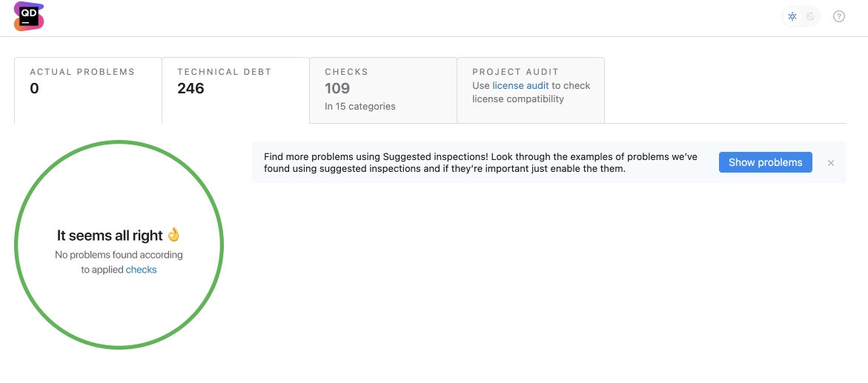Click the It seems all right heading
The height and width of the screenshot is (383, 868).
pos(110,236)
